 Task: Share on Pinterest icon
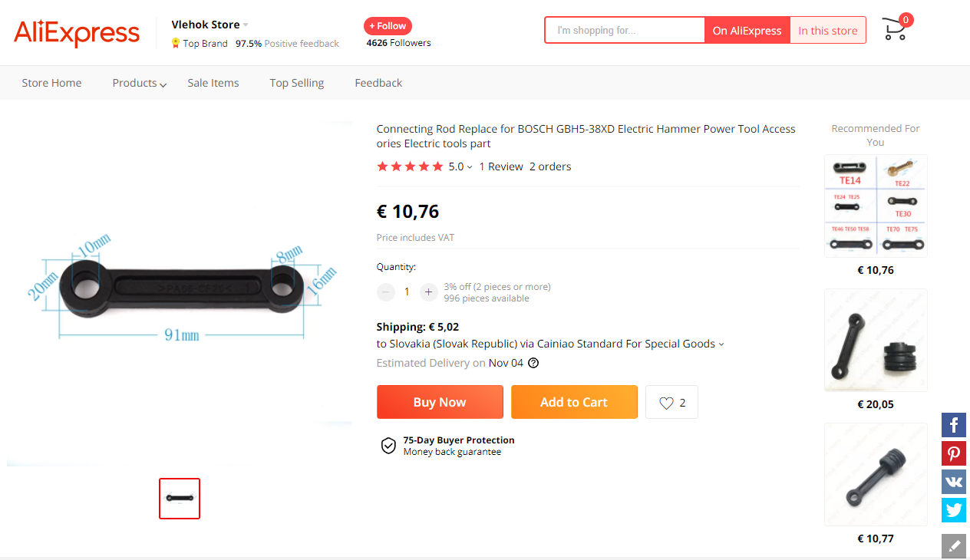pos(954,453)
